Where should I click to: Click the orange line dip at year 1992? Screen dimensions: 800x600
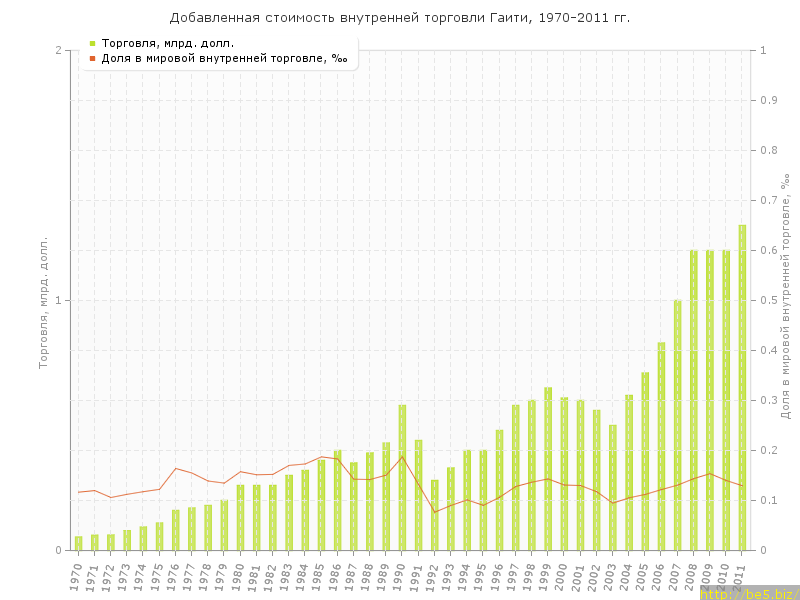pos(435,512)
